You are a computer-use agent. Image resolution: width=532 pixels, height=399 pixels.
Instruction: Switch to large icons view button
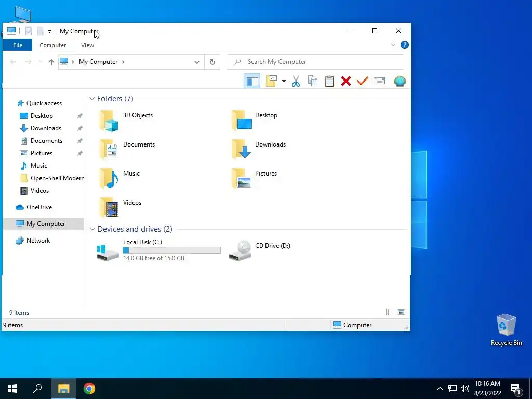[402, 312]
